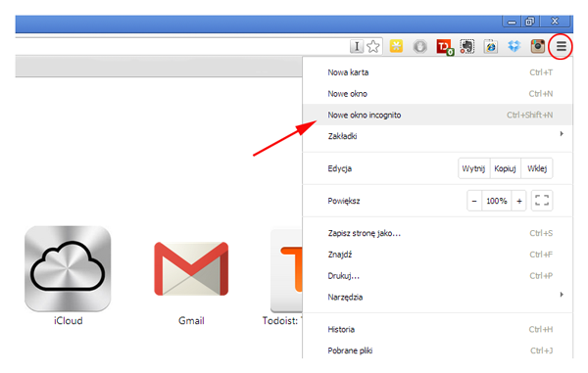Open Pobrane pliki from the menu
The height and width of the screenshot is (373, 588).
tap(437, 350)
